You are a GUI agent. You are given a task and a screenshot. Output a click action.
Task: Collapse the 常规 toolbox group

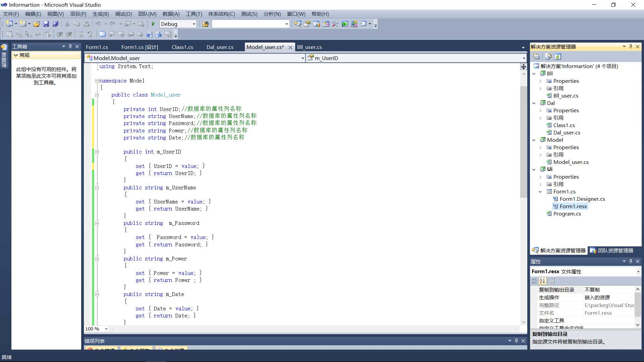[15, 55]
